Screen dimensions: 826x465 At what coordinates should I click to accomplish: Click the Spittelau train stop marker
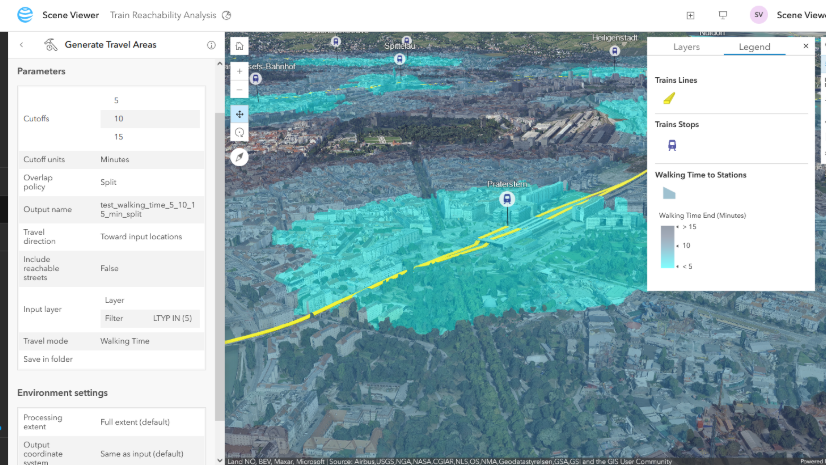(400, 59)
